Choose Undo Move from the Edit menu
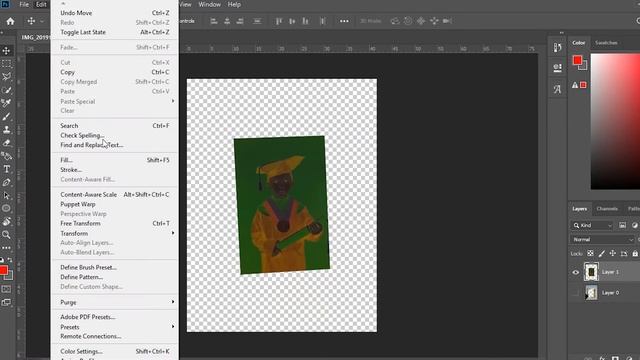Viewport: 640px width, 360px height. pos(115,13)
